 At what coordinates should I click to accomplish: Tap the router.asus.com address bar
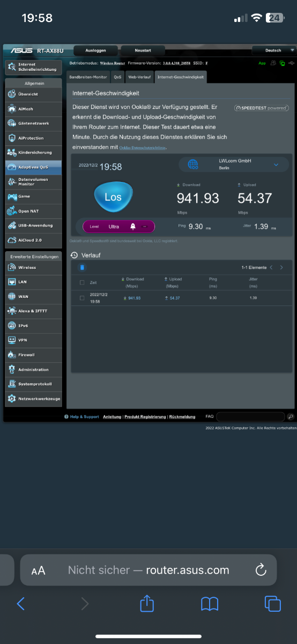tap(148, 570)
